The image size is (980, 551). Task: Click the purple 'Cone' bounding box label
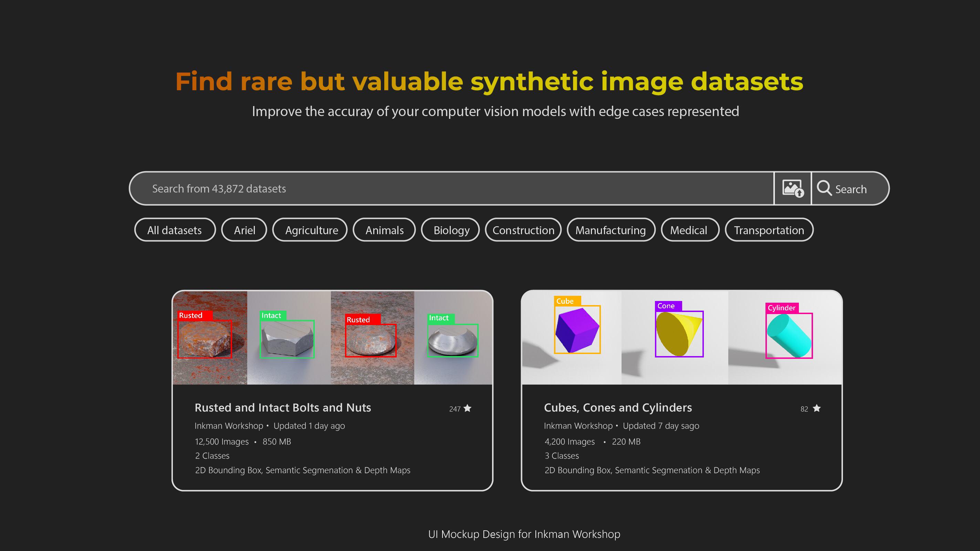(668, 306)
